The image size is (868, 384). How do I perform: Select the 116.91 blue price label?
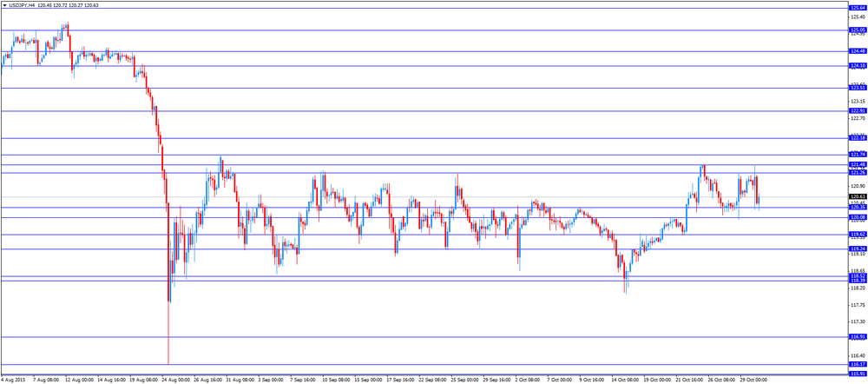pos(858,337)
